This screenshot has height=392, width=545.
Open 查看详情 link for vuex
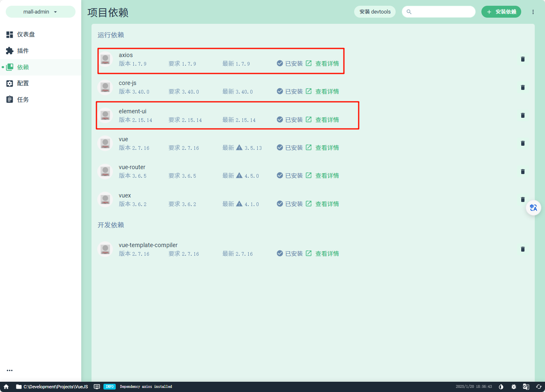point(323,204)
